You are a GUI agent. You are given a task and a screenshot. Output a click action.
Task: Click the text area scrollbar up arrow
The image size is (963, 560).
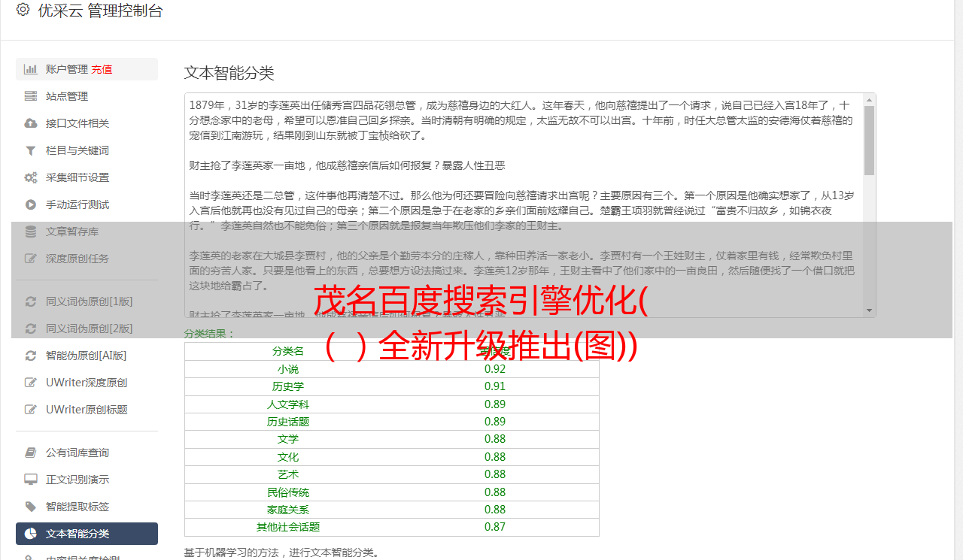[870, 99]
